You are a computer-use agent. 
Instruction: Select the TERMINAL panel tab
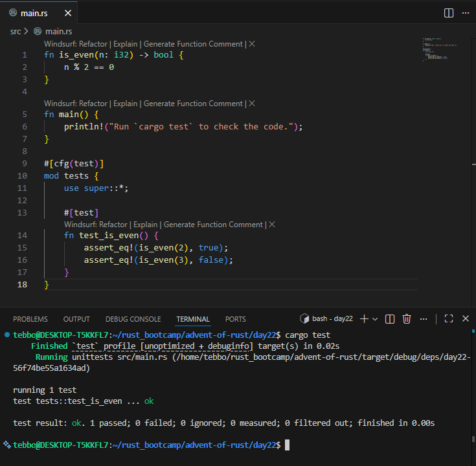click(x=193, y=319)
